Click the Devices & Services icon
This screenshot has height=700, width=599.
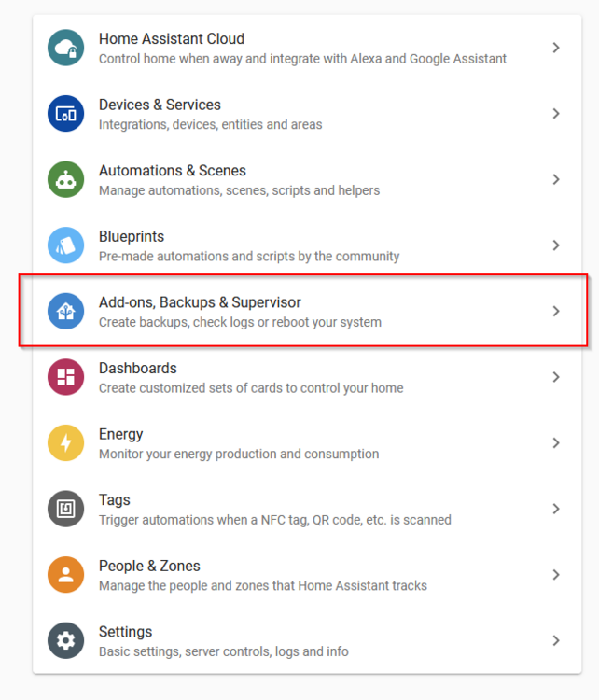click(66, 114)
